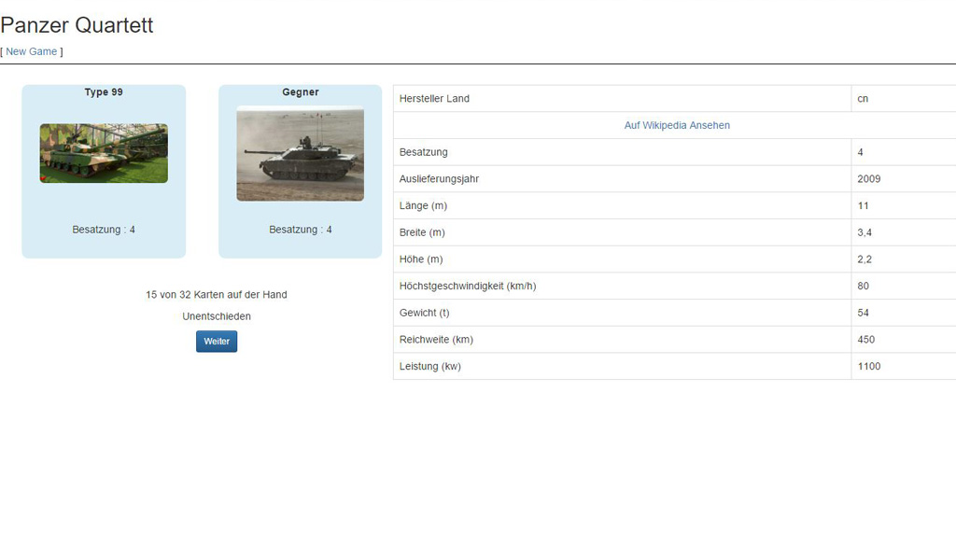
Task: Click the Unentschieden result text
Action: tap(217, 316)
